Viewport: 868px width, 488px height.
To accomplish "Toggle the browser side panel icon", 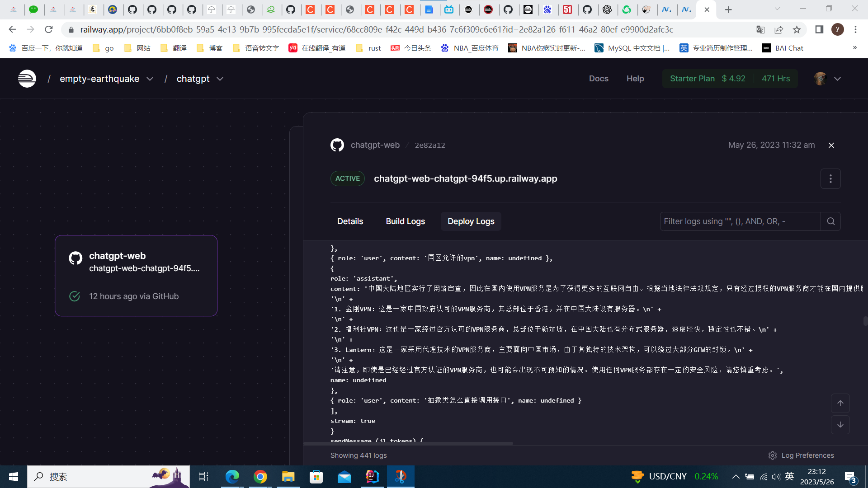I will click(819, 29).
